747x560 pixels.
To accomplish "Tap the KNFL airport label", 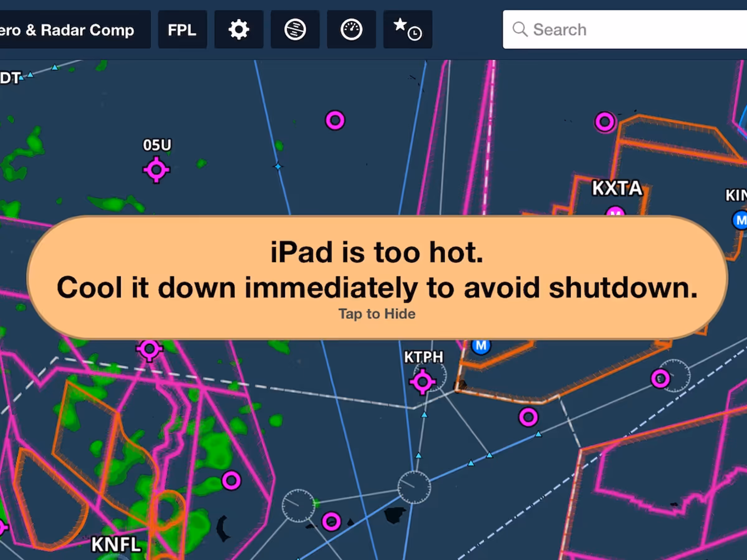I will (116, 544).
